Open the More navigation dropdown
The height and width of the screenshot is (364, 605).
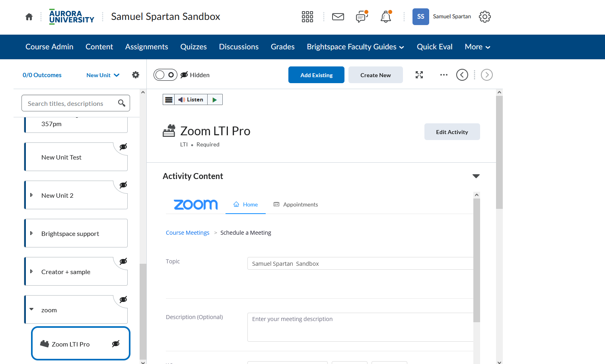(x=478, y=47)
